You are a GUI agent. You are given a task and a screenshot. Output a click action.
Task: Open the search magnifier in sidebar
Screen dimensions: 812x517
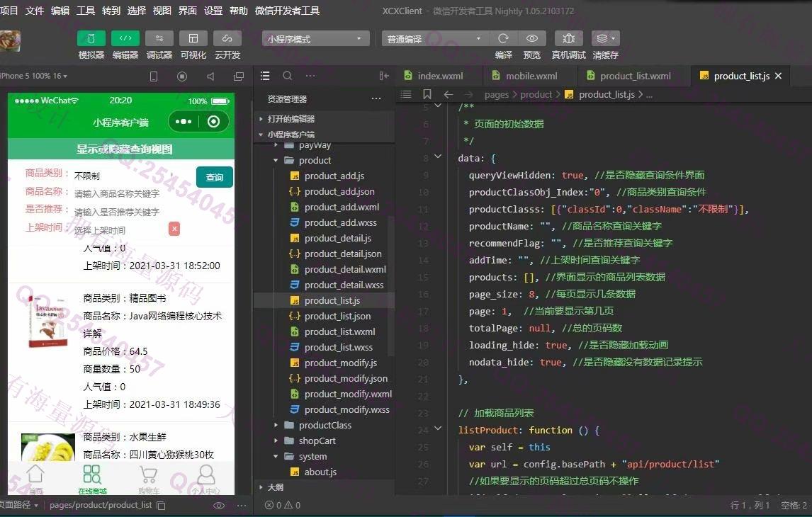288,76
